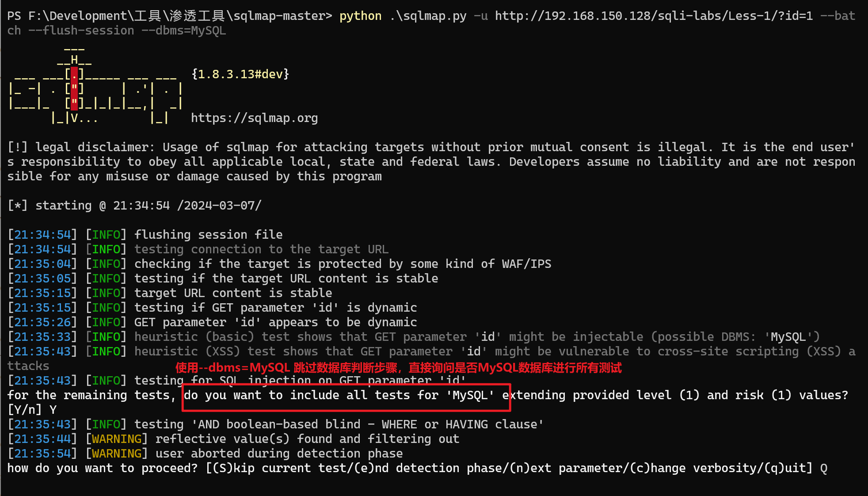This screenshot has height=496, width=868.
Task: Click inside the red-outlined MySQL question box
Action: click(346, 397)
